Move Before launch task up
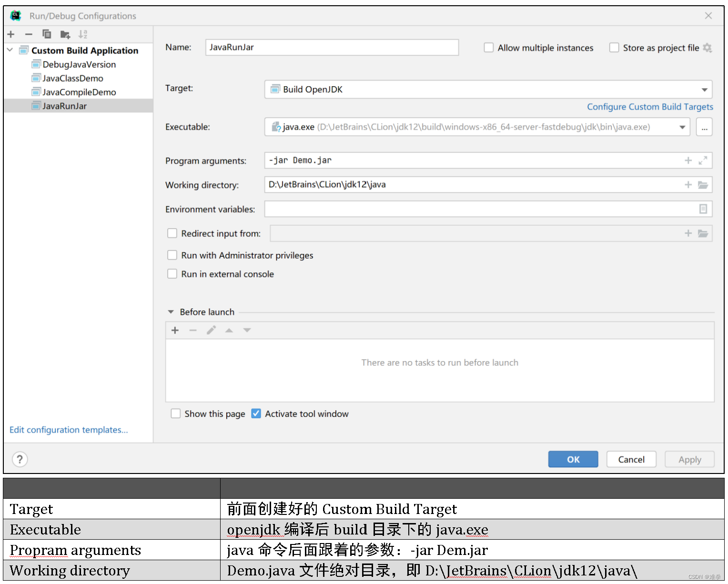 click(x=229, y=331)
